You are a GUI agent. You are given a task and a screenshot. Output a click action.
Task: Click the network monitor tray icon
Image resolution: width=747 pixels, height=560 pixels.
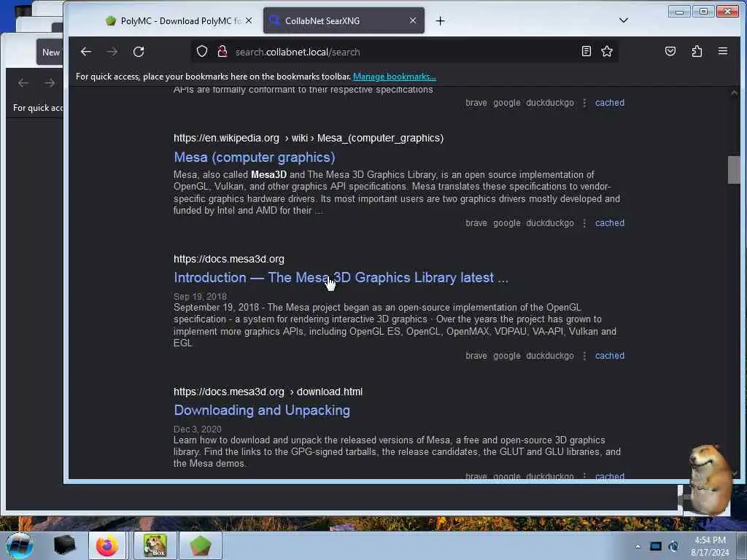(x=656, y=547)
